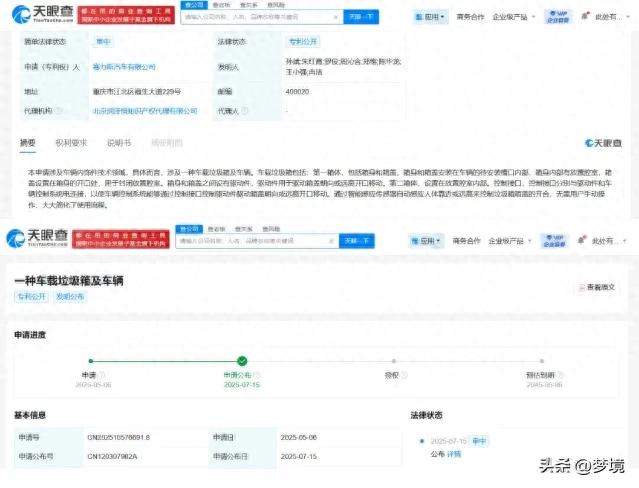The width and height of the screenshot is (639, 488).
Task: Click the green checkmark 申请公布 timeline node
Action: tap(242, 361)
